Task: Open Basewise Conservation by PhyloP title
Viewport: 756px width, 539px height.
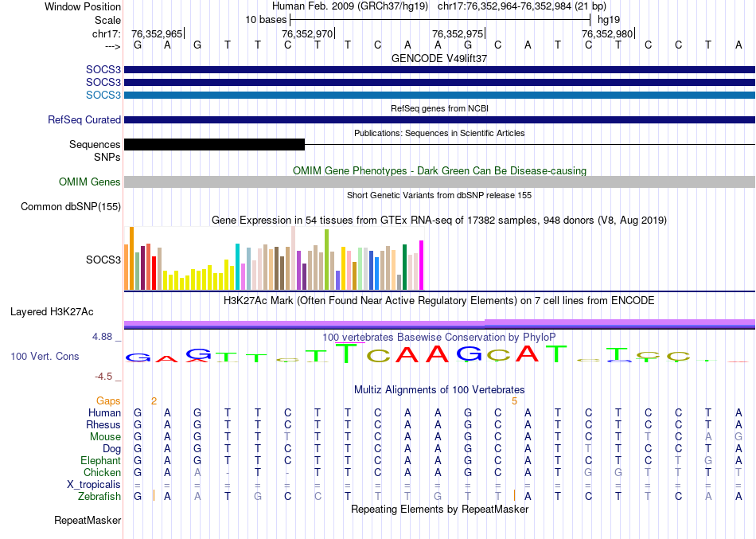Action: (x=439, y=338)
